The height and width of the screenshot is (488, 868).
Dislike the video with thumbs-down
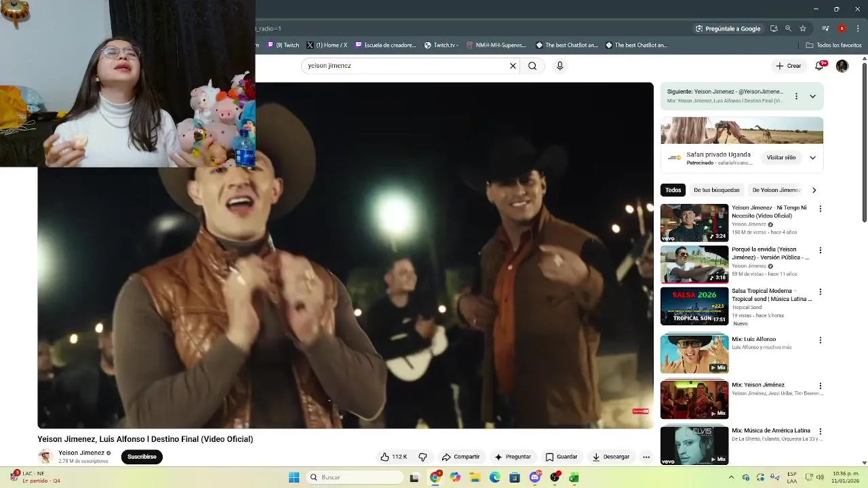422,457
